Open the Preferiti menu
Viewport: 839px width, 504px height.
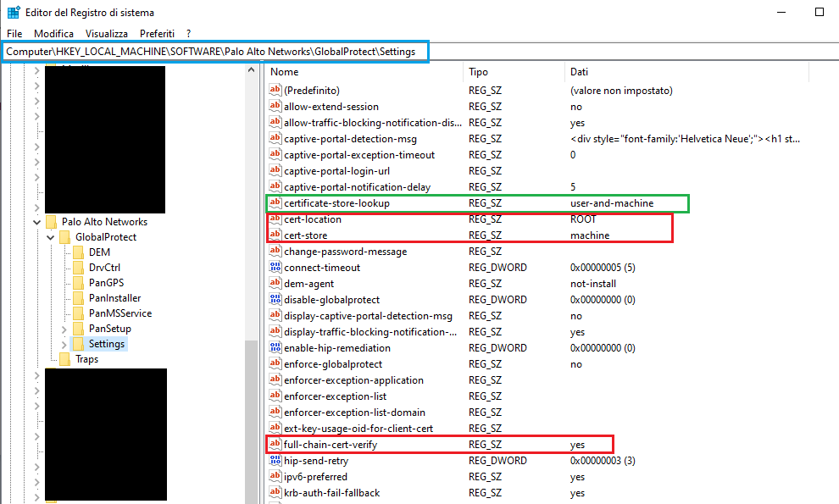[157, 33]
